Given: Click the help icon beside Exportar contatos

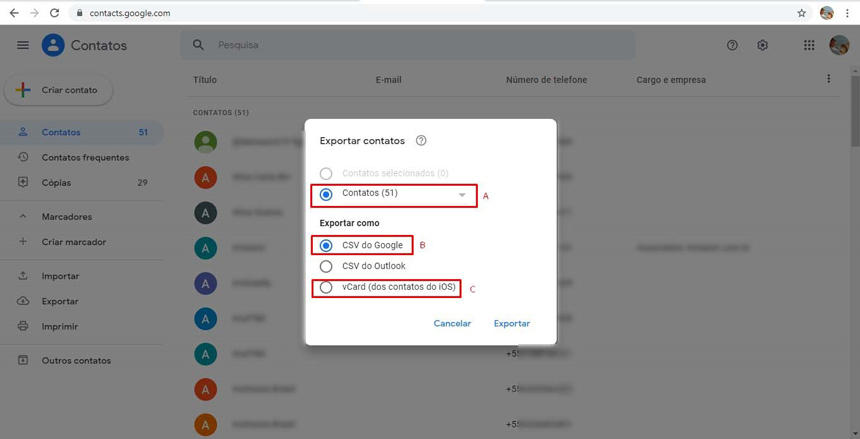Looking at the screenshot, I should [x=421, y=141].
